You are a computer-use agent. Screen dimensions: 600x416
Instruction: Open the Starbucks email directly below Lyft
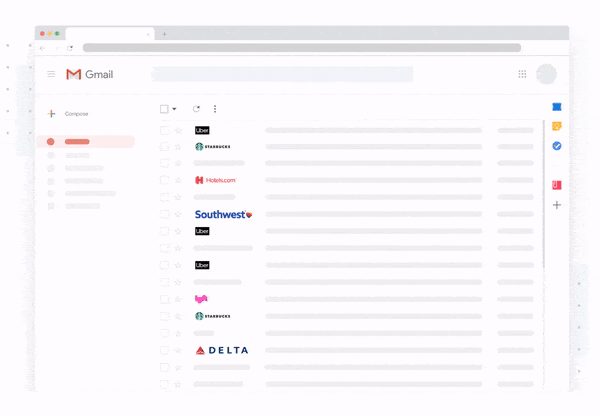click(x=346, y=316)
